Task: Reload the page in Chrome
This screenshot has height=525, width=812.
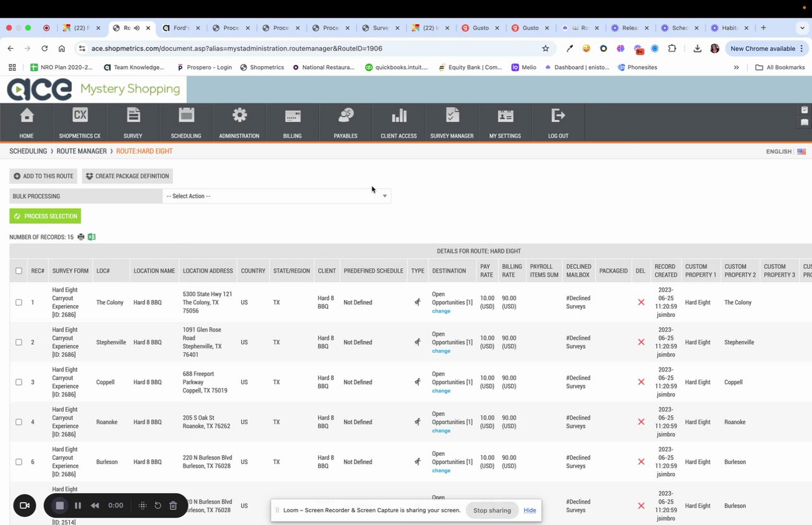Action: [x=44, y=48]
